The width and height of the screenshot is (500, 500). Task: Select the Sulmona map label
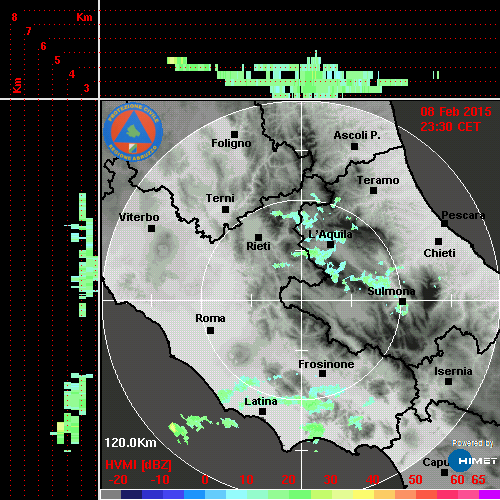click(x=391, y=291)
